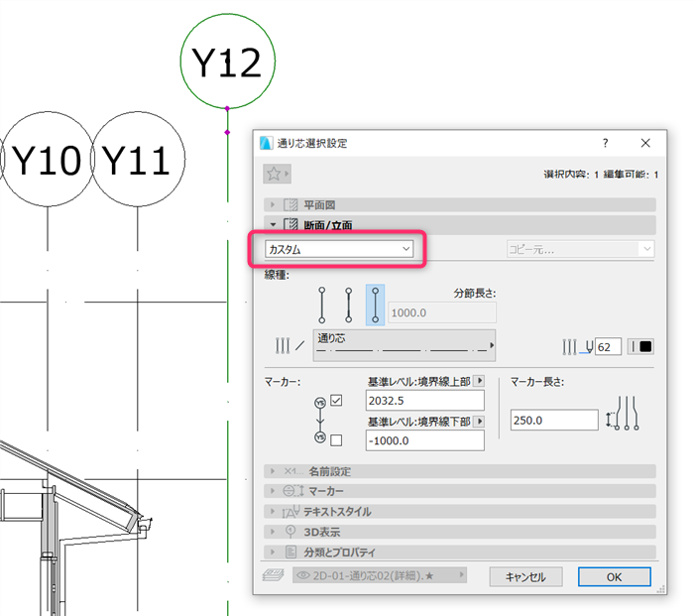The height and width of the screenshot is (616, 694).
Task: Click the pen number field showing 62
Action: click(x=608, y=347)
